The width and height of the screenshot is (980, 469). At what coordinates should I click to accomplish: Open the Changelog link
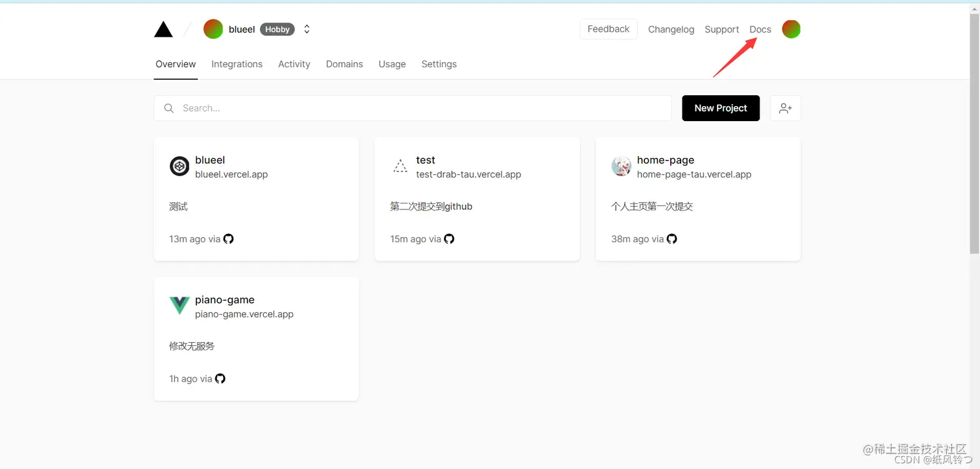pos(671,30)
